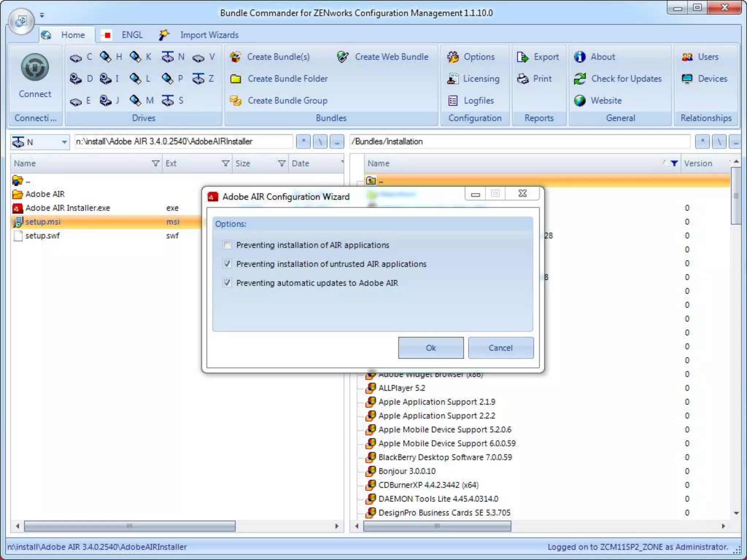The width and height of the screenshot is (747, 560).
Task: Open Devices relationships
Action: click(x=704, y=79)
